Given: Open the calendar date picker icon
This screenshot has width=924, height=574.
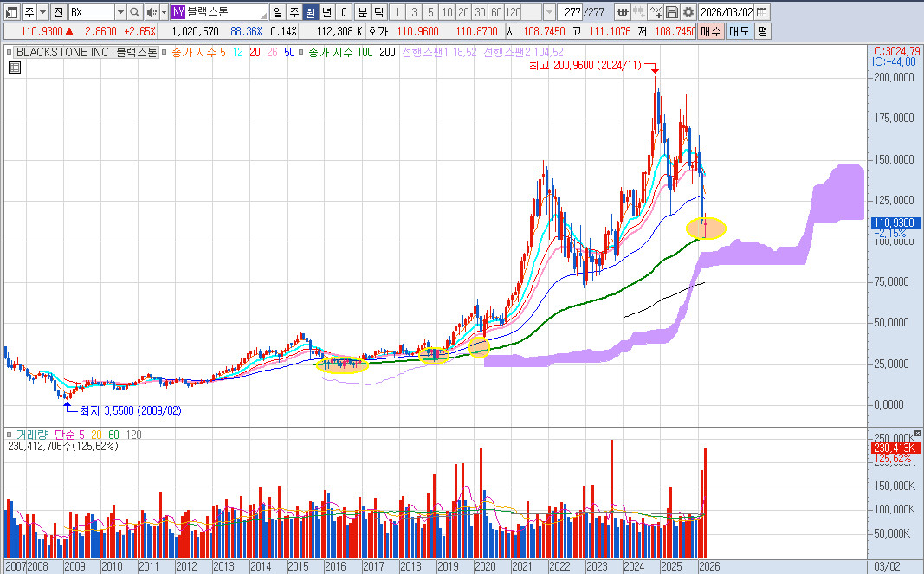Looking at the screenshot, I should click(x=761, y=12).
